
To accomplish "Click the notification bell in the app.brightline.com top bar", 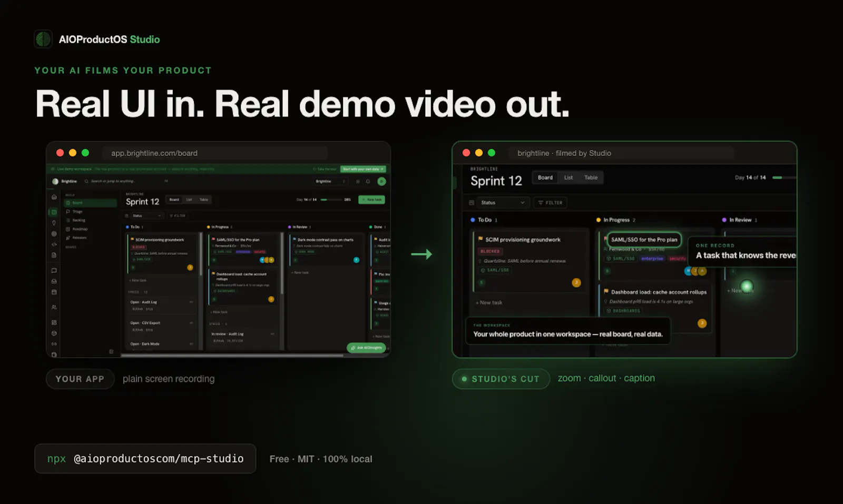I will tap(368, 181).
